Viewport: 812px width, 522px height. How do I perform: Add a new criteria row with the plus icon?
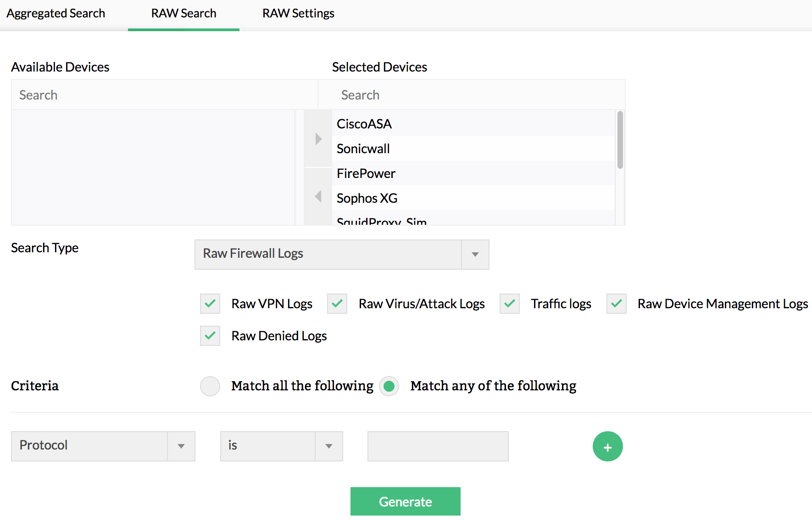click(x=607, y=446)
